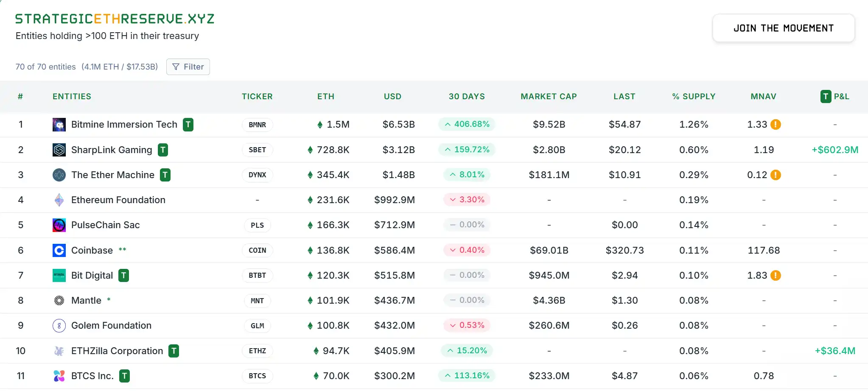Click the Ethereum Foundation diamond logo
The width and height of the screenshot is (868, 391).
pos(59,200)
